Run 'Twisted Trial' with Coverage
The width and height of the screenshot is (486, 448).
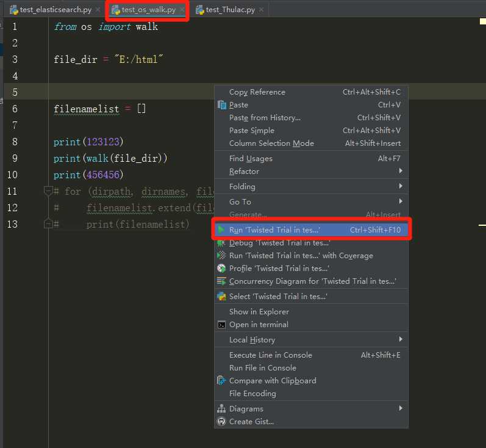[x=311, y=255]
